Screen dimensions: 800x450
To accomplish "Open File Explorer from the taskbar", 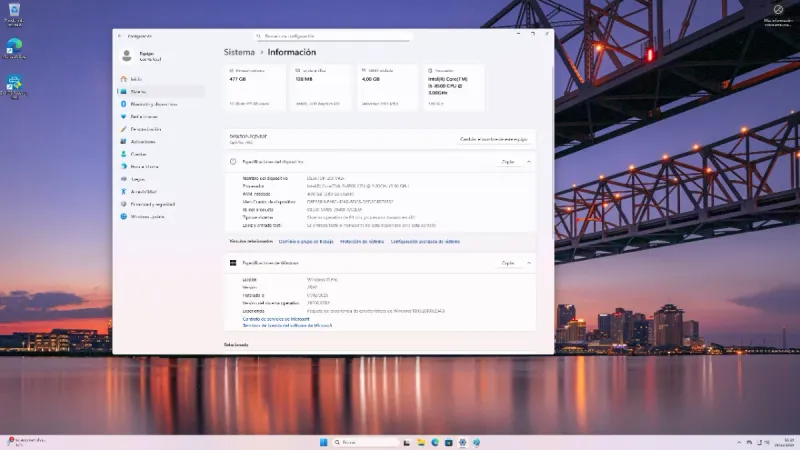I will point(421,442).
